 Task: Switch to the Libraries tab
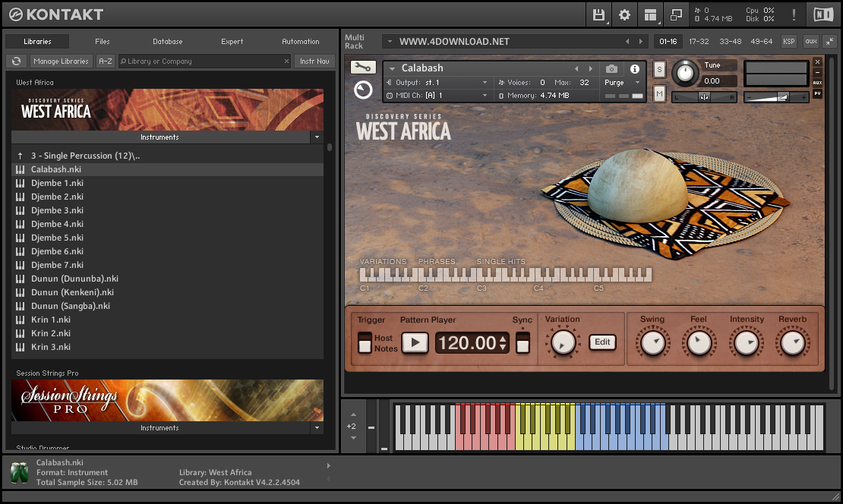(x=37, y=42)
